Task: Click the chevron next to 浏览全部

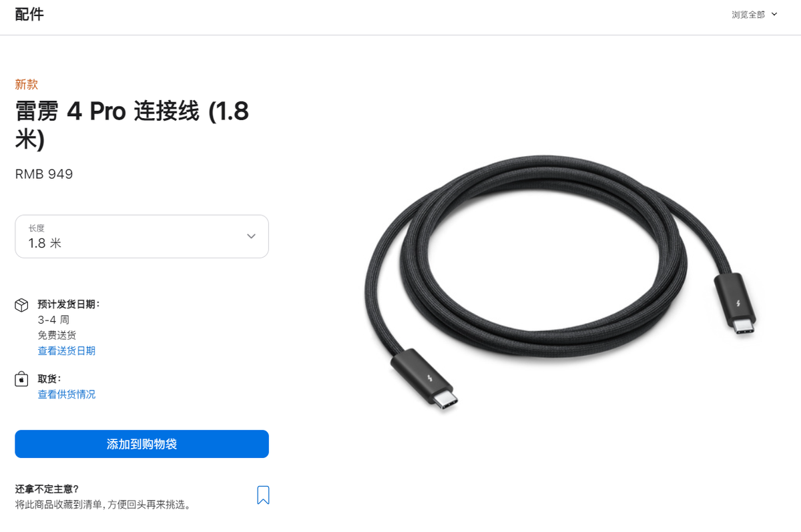Action: click(x=774, y=14)
